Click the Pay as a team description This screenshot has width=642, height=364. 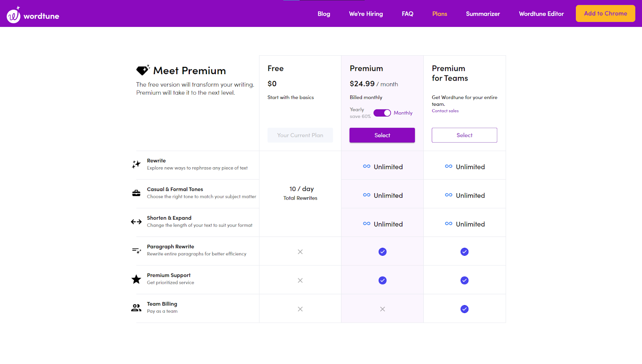[162, 311]
